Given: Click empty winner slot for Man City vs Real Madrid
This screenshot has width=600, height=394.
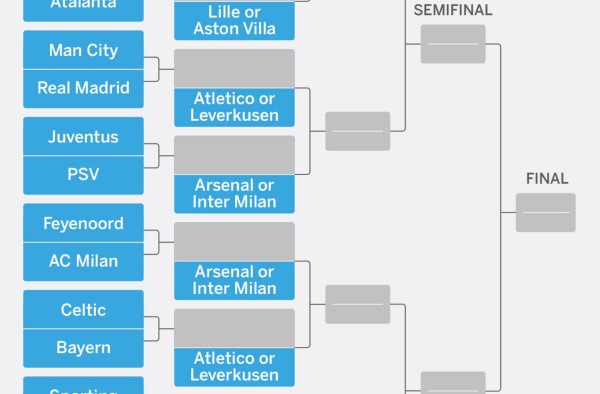Looking at the screenshot, I should point(234,68).
